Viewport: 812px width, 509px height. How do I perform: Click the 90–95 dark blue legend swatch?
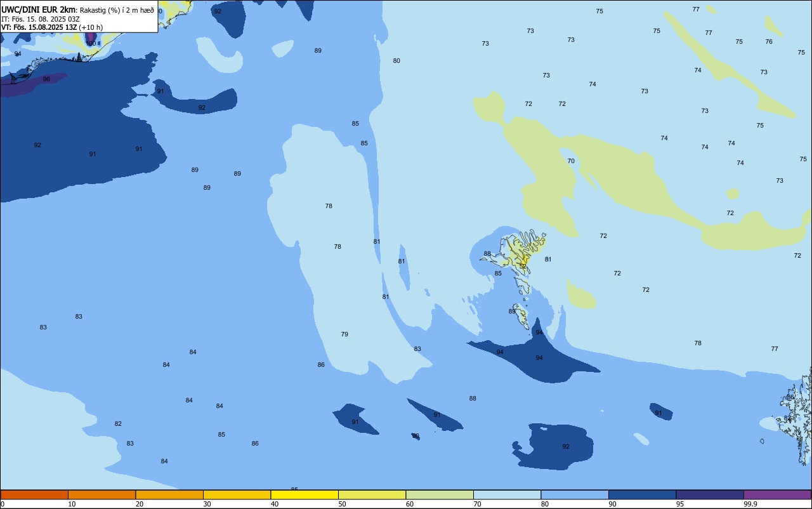[x=642, y=494]
